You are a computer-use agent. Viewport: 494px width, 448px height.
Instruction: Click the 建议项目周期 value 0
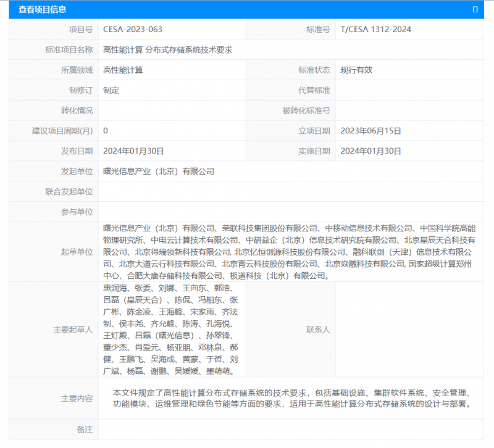pyautogui.click(x=106, y=131)
